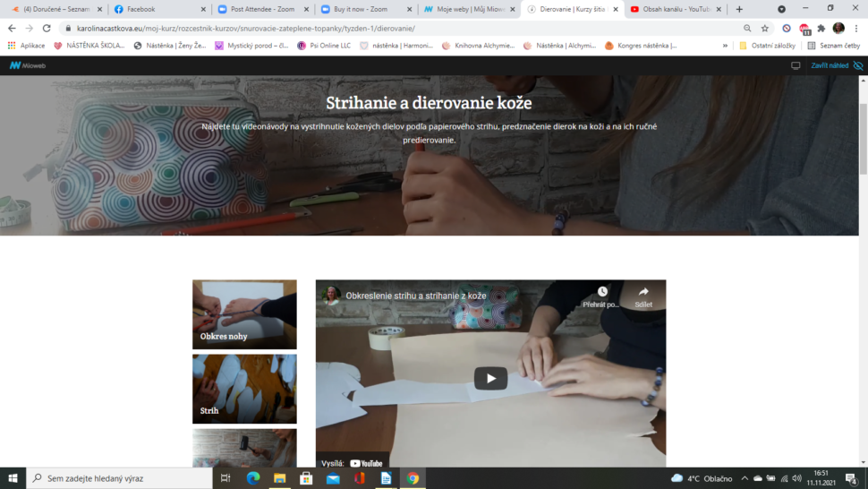Open the hammer thumbnail below Strih
The width and height of the screenshot is (868, 489).
click(244, 448)
